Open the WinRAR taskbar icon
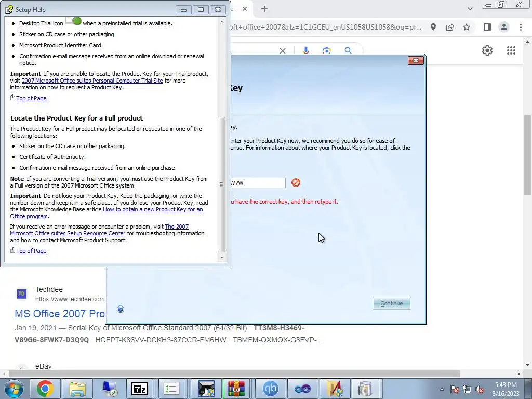 [x=236, y=389]
